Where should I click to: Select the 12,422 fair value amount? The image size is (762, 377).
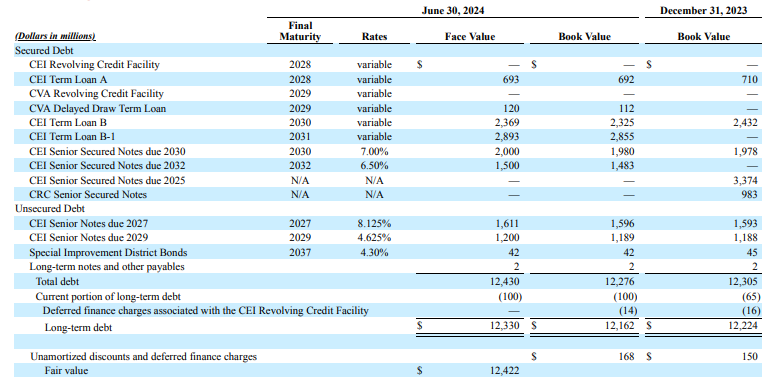(x=504, y=370)
